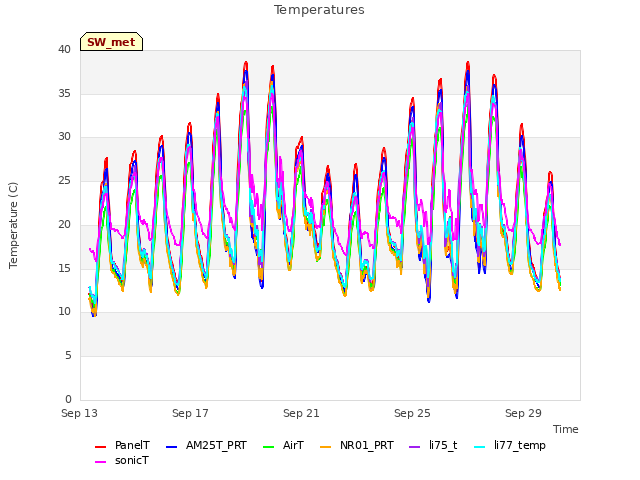Click the 0 y-axis tick label
Viewport: 640px width, 480px height.
click(x=68, y=399)
